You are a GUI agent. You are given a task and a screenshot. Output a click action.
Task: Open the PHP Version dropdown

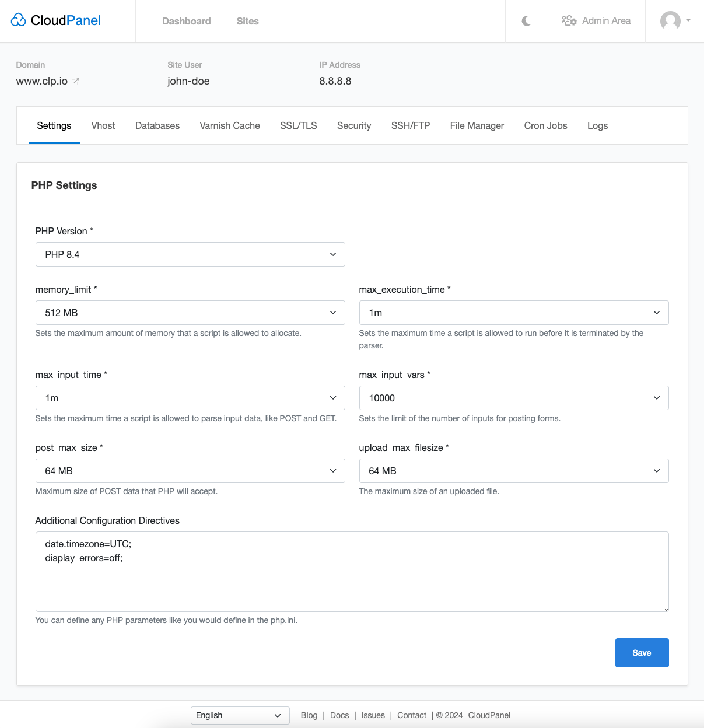click(190, 254)
